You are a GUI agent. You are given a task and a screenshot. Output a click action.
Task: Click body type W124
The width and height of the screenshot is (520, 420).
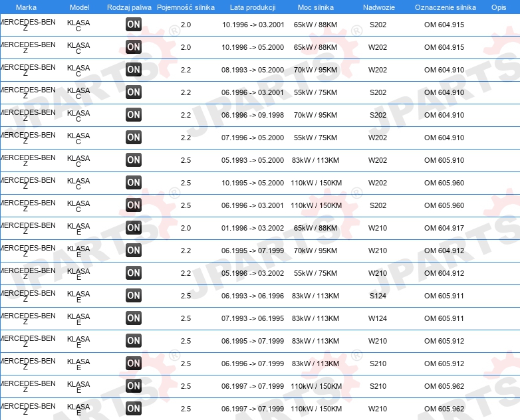(x=378, y=318)
